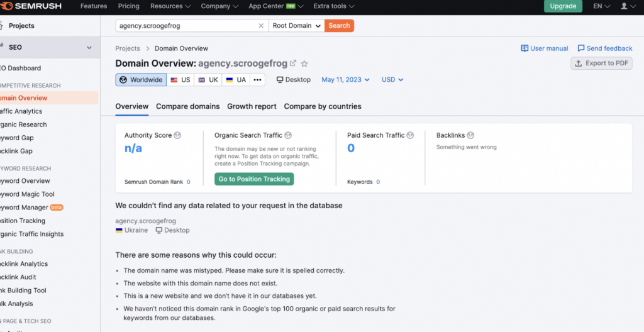Expand the Resources menu

coord(170,6)
